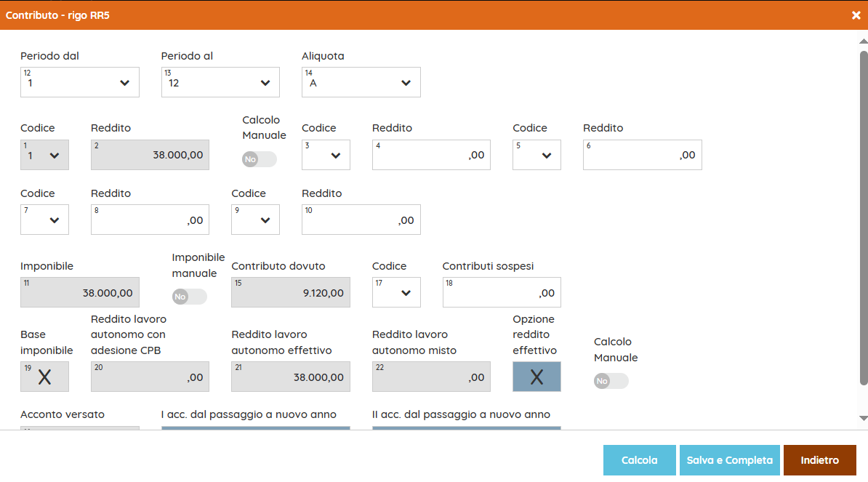Open the Periodo al dropdown
This screenshot has width=868, height=482.
pyautogui.click(x=220, y=82)
